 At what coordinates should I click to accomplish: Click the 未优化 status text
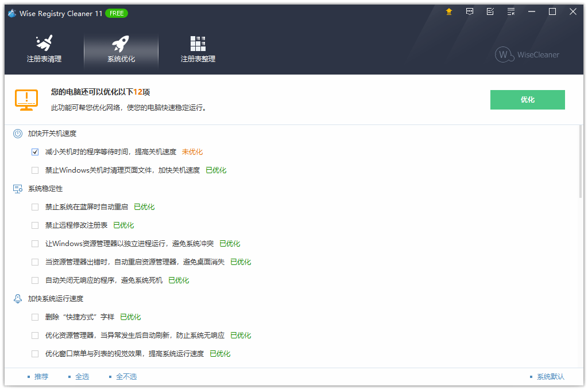click(192, 152)
